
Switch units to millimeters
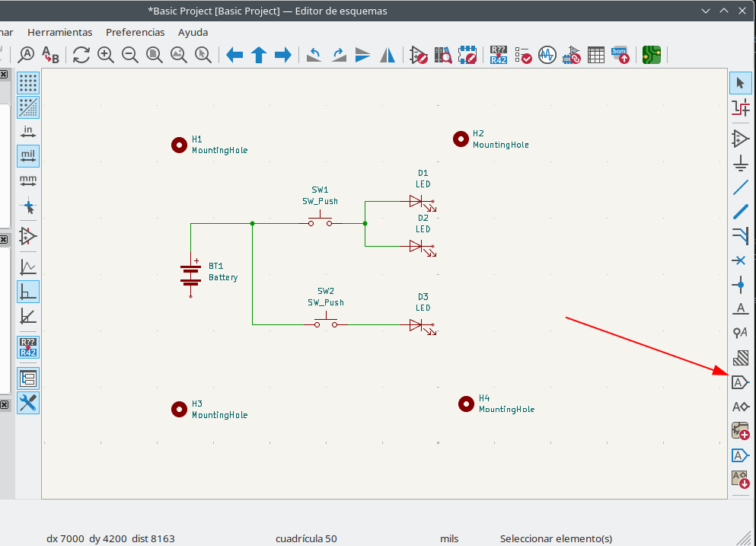(x=28, y=181)
